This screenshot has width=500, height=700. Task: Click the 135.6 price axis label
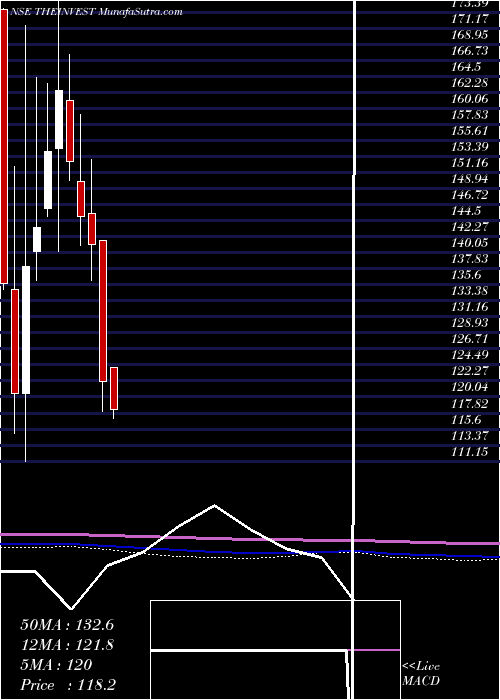click(466, 275)
